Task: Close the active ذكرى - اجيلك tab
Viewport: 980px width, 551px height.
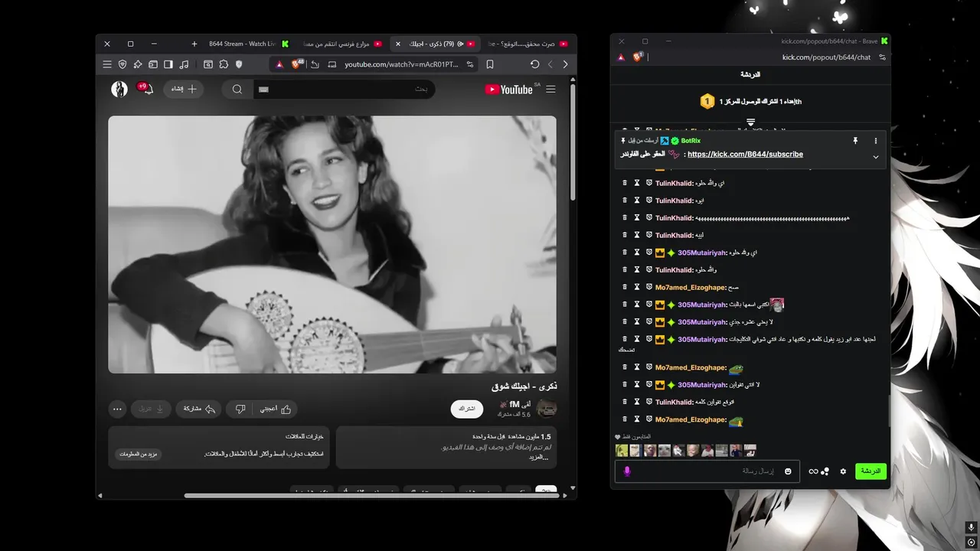Action: pyautogui.click(x=397, y=44)
